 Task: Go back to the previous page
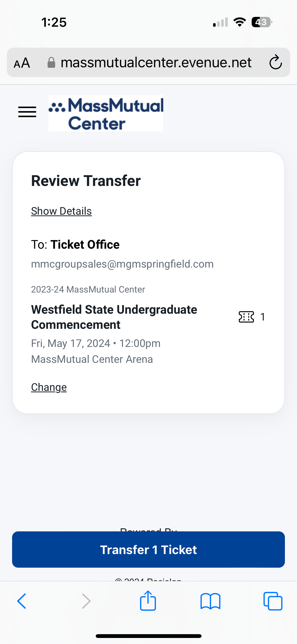(x=22, y=601)
